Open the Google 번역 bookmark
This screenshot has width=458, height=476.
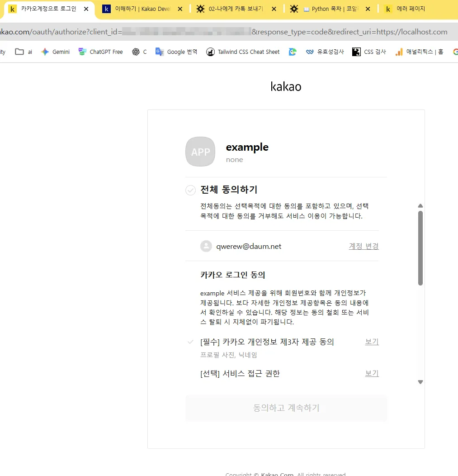(176, 52)
